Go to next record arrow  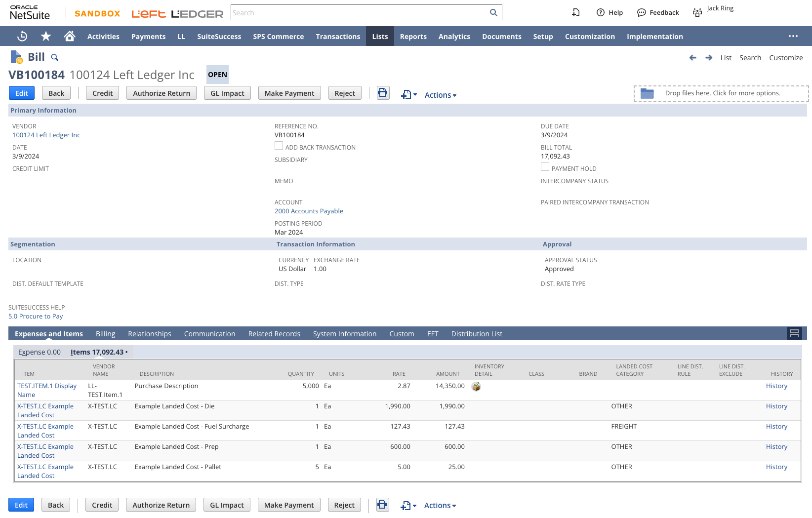tap(709, 58)
